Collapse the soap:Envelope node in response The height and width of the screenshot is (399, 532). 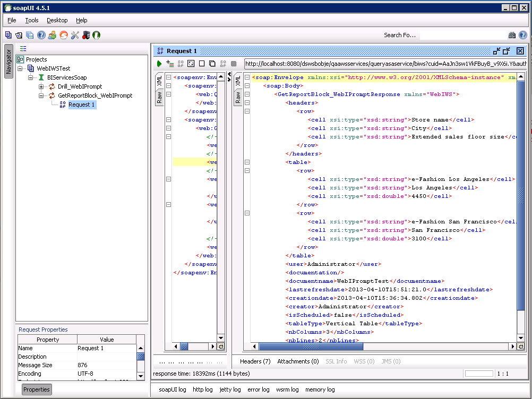pyautogui.click(x=247, y=77)
